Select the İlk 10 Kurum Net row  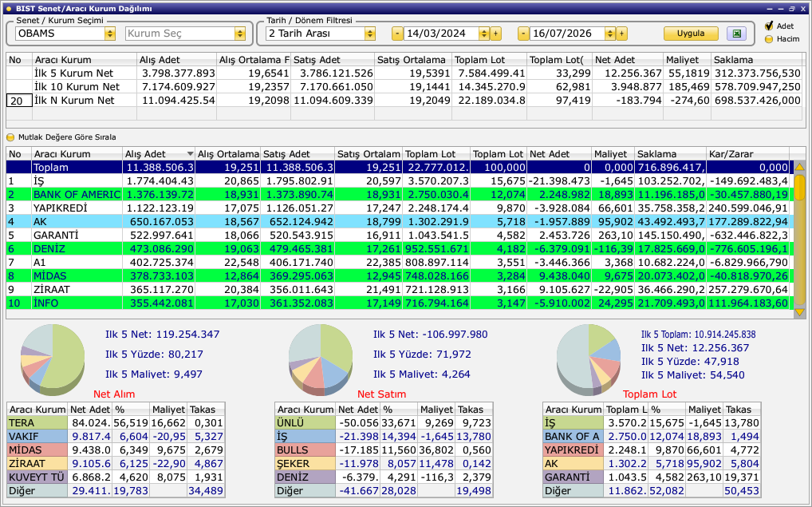point(404,86)
